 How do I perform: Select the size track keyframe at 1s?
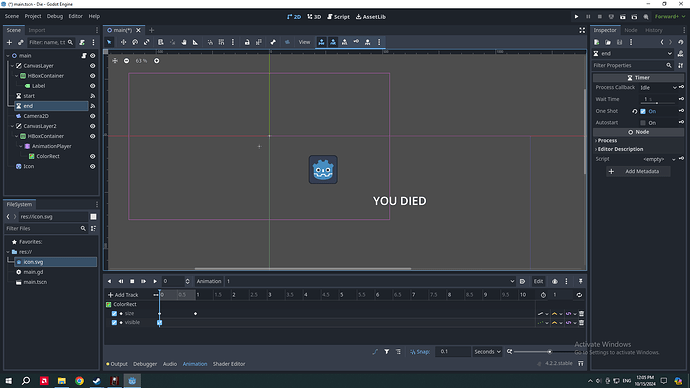click(195, 314)
